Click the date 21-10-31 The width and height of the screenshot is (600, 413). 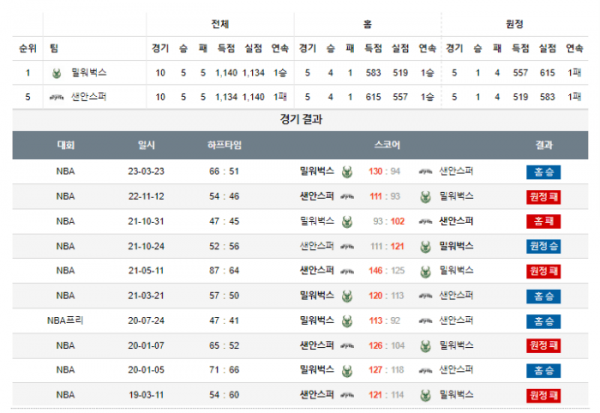click(146, 221)
